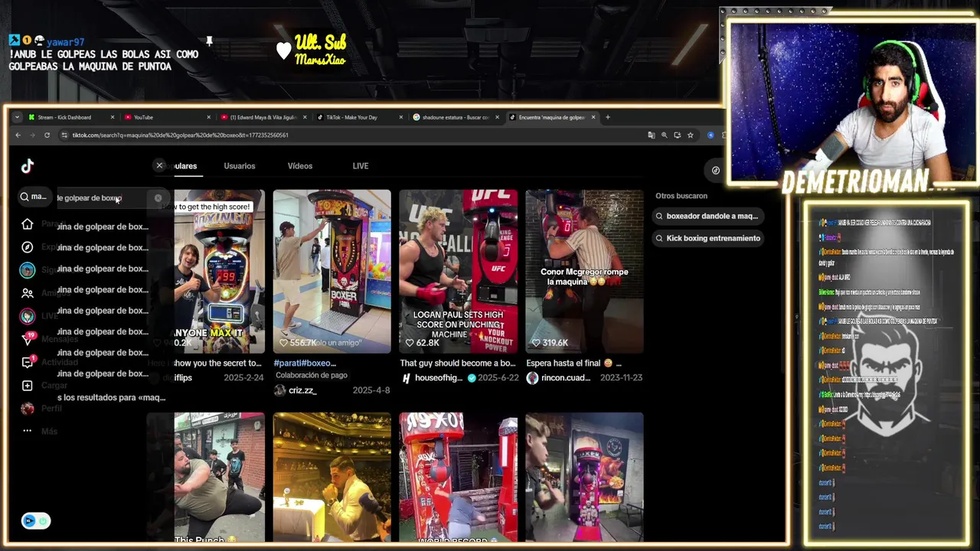Open Conor Mcgregor rompe la maquina video
The width and height of the screenshot is (980, 551).
(x=584, y=272)
